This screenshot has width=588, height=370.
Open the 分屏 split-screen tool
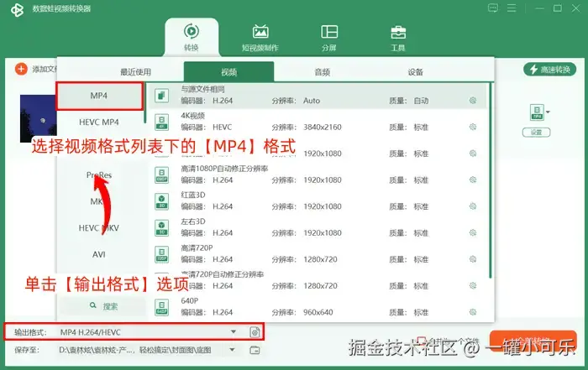(x=329, y=32)
